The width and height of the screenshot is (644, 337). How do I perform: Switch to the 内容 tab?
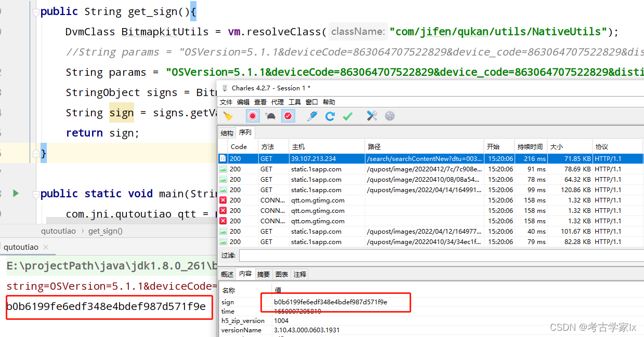[245, 274]
